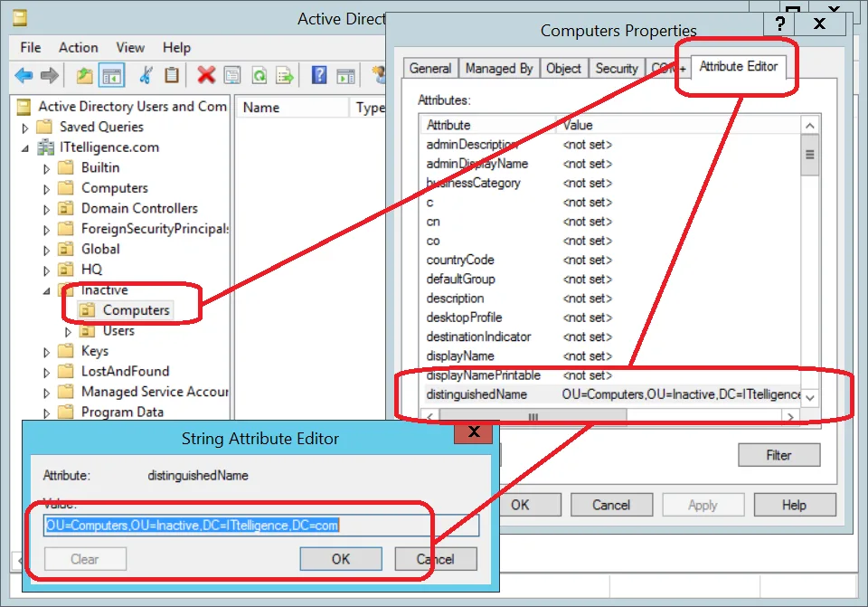Click attributes horizontal scroll right arrow
The width and height of the screenshot is (868, 607).
point(790,416)
